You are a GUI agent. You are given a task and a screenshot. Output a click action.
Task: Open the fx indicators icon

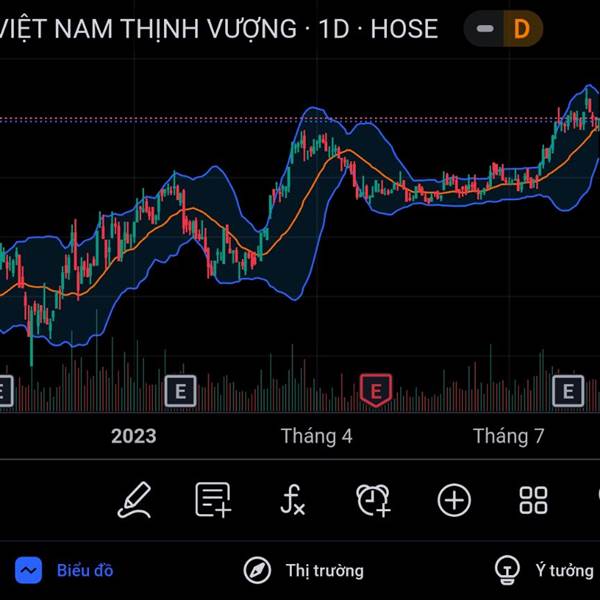click(292, 500)
